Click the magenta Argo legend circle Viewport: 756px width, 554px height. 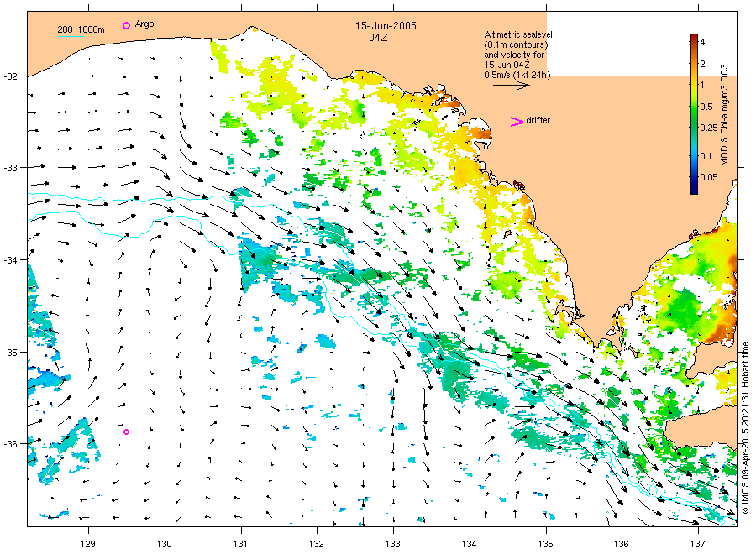(x=126, y=25)
